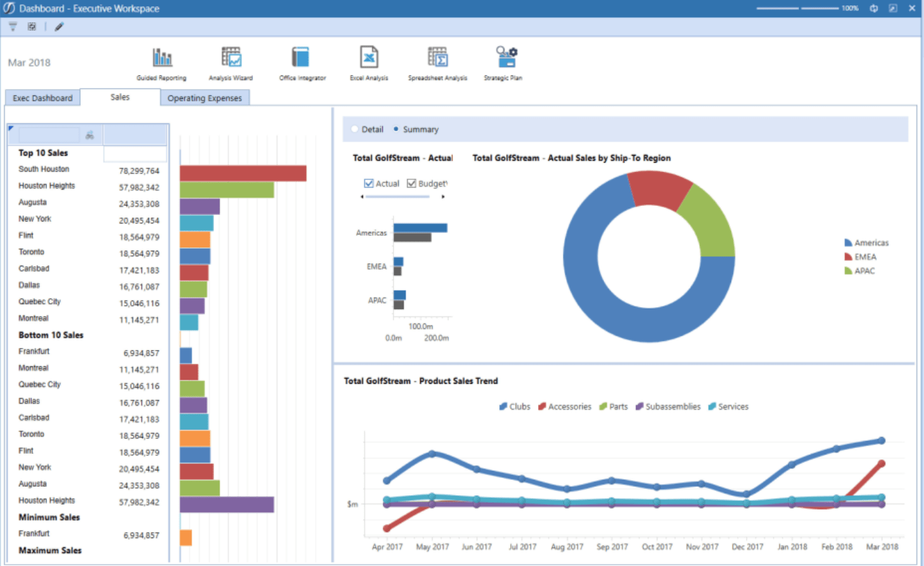Click right arrow of legend scroller
The width and height of the screenshot is (924, 566).
tap(444, 197)
